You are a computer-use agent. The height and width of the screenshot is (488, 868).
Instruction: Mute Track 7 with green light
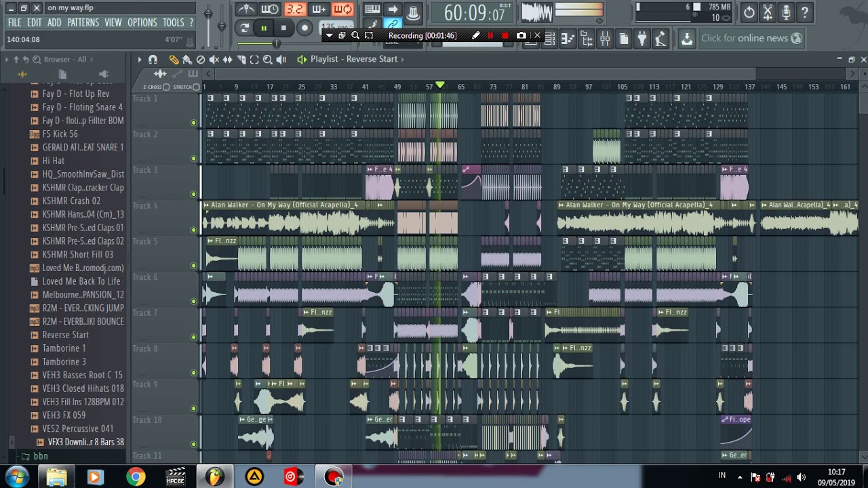(193, 337)
